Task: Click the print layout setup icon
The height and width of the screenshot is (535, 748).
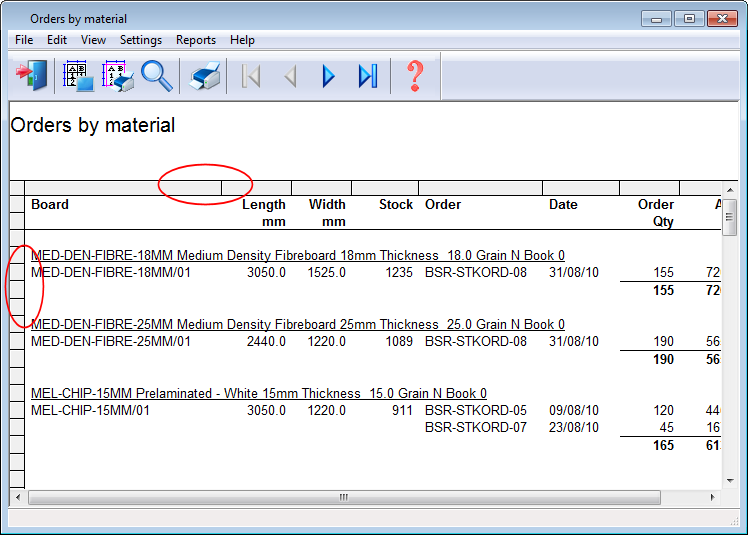Action: 117,75
